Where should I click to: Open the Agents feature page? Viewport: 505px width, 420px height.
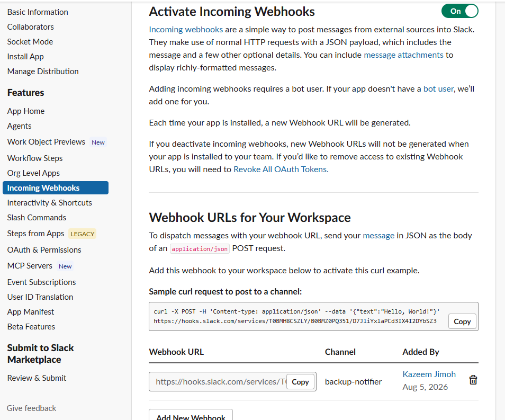tap(20, 126)
